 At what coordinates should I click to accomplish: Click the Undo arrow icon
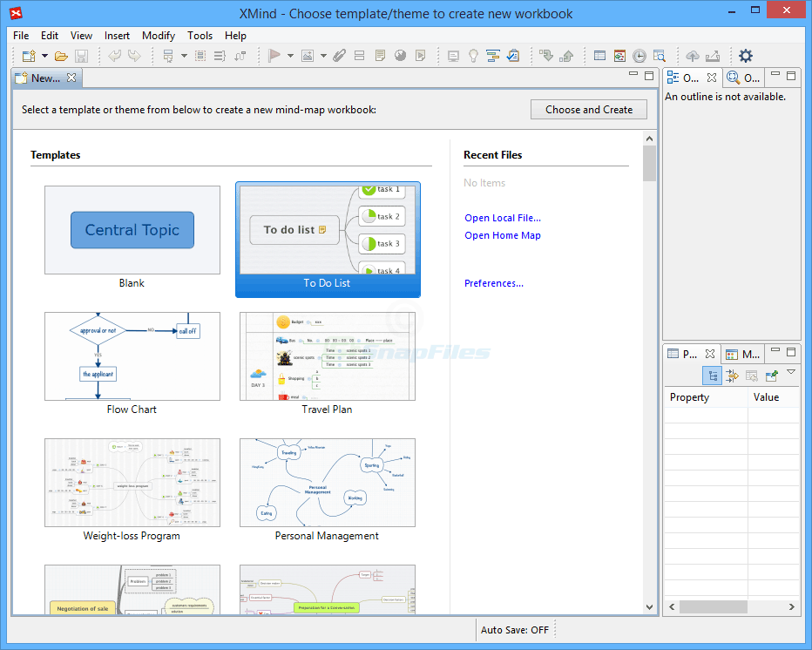pos(114,56)
